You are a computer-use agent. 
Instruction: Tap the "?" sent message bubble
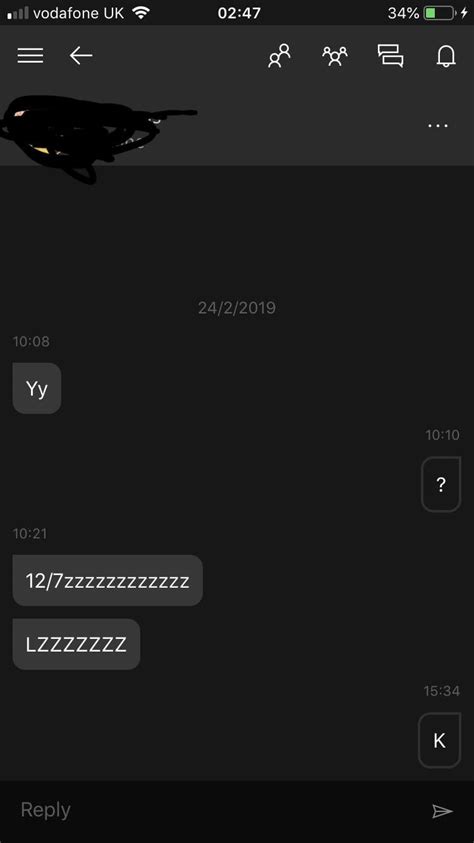point(441,484)
